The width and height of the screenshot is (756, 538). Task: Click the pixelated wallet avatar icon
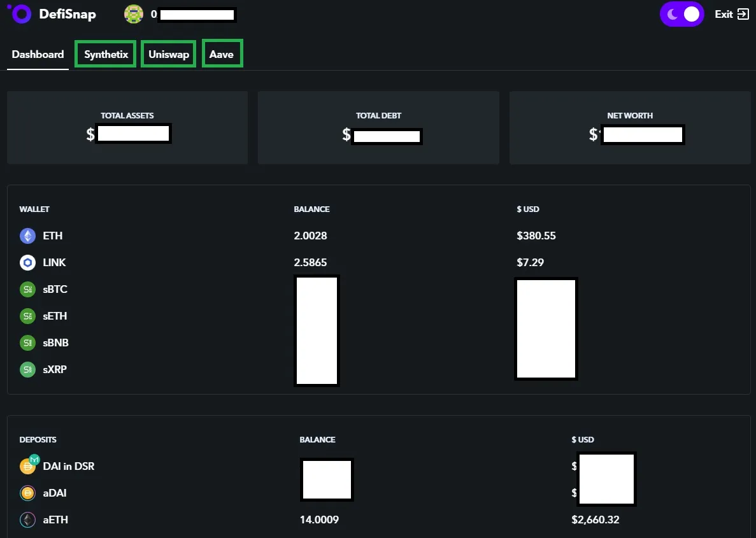point(134,14)
